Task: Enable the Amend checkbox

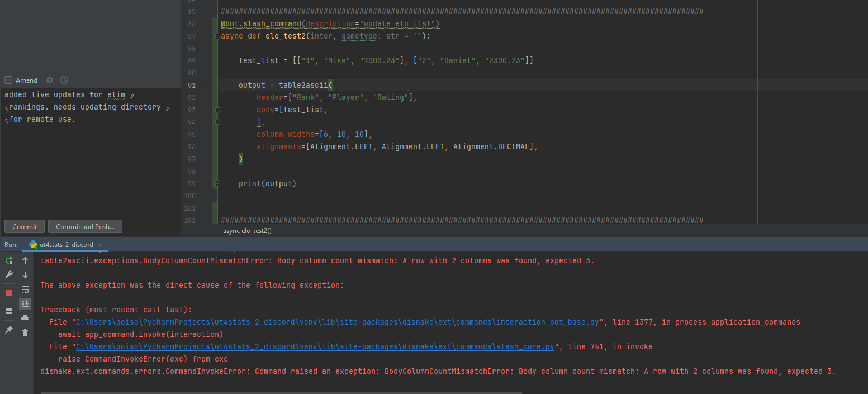Action: [x=8, y=80]
